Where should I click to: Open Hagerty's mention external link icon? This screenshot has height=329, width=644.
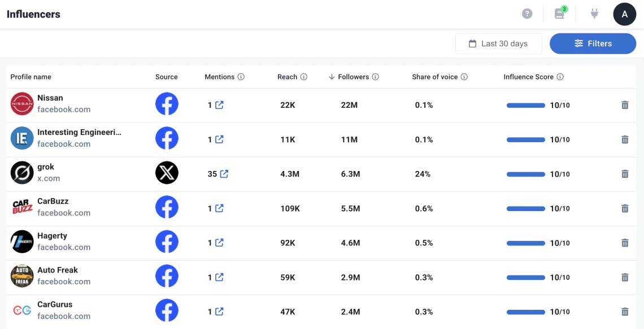coord(219,243)
